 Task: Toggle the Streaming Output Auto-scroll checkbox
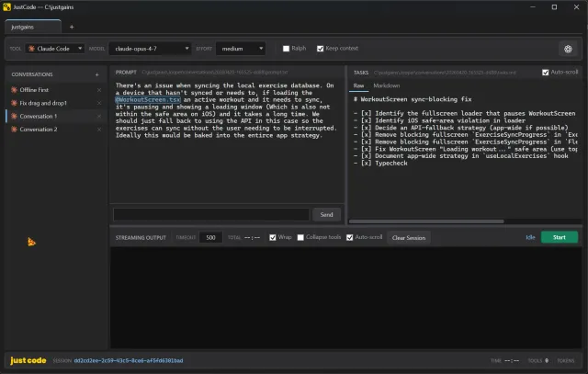349,237
